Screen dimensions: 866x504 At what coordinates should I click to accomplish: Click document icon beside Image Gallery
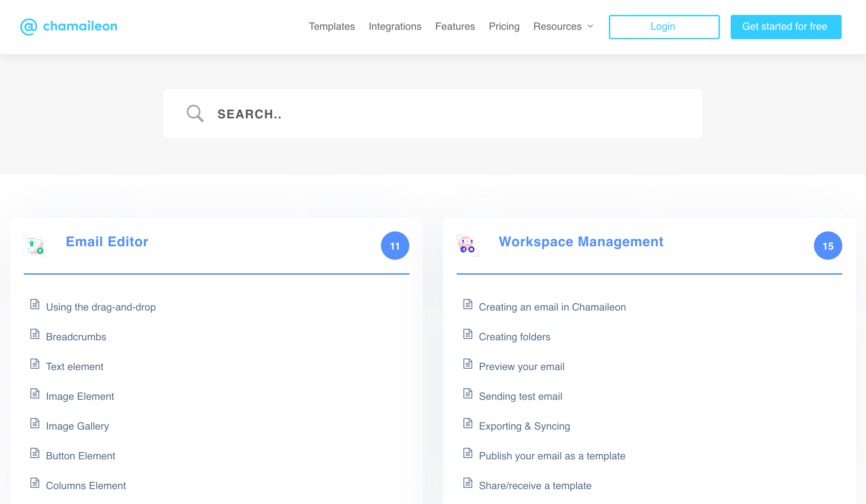[x=35, y=423]
